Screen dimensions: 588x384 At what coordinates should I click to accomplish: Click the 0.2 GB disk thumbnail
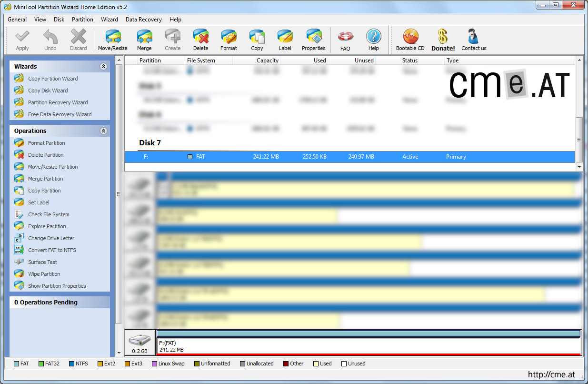(140, 343)
